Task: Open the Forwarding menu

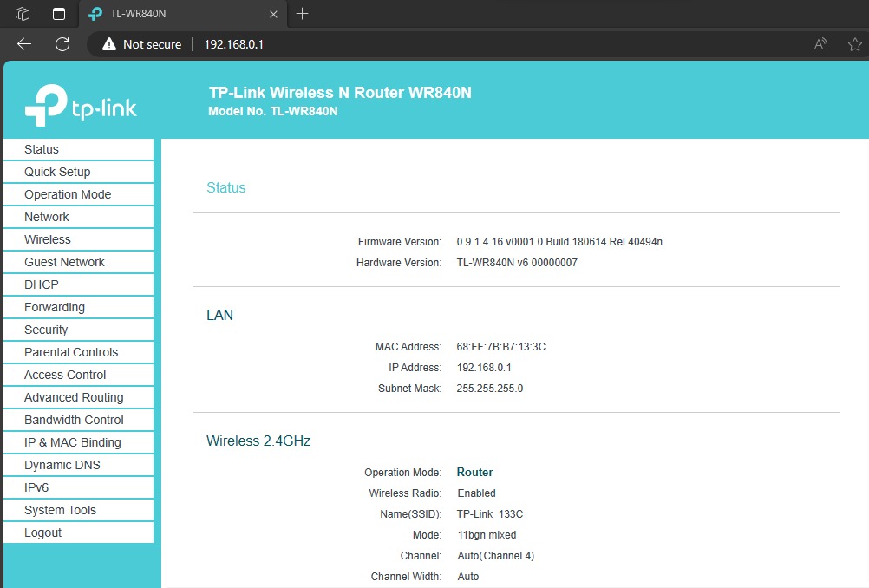Action: 78,307
